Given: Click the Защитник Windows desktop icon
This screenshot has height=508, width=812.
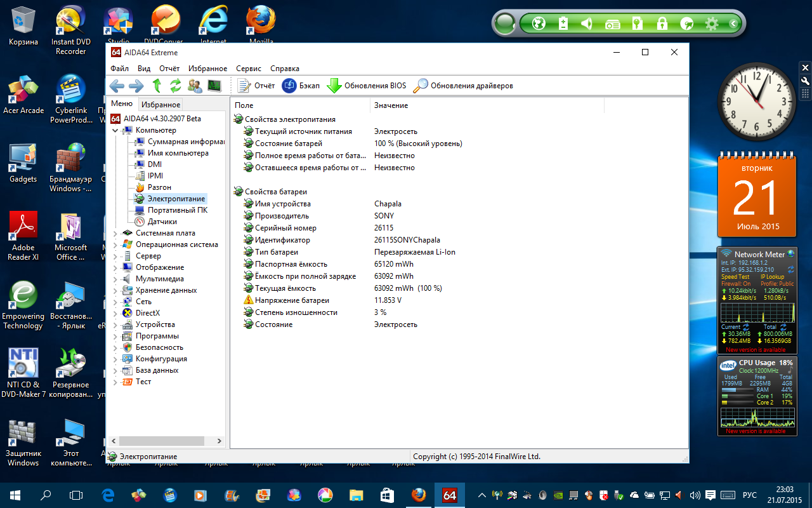Looking at the screenshot, I should 23,443.
